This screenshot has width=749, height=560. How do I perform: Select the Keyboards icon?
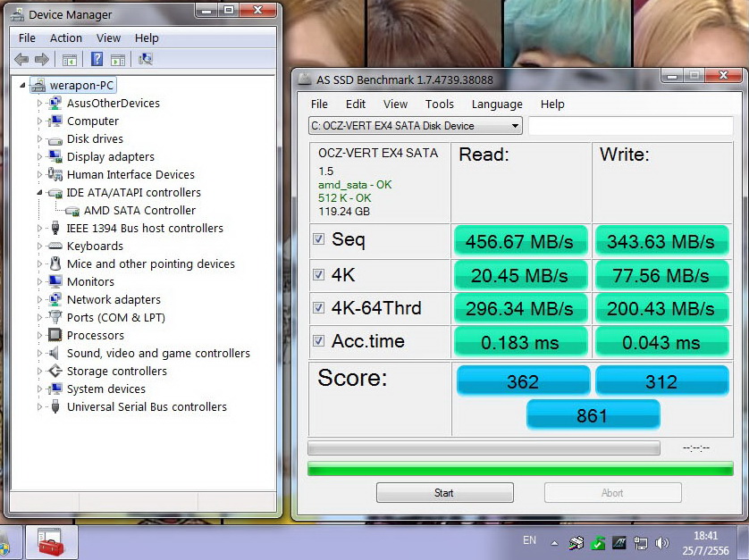point(55,246)
